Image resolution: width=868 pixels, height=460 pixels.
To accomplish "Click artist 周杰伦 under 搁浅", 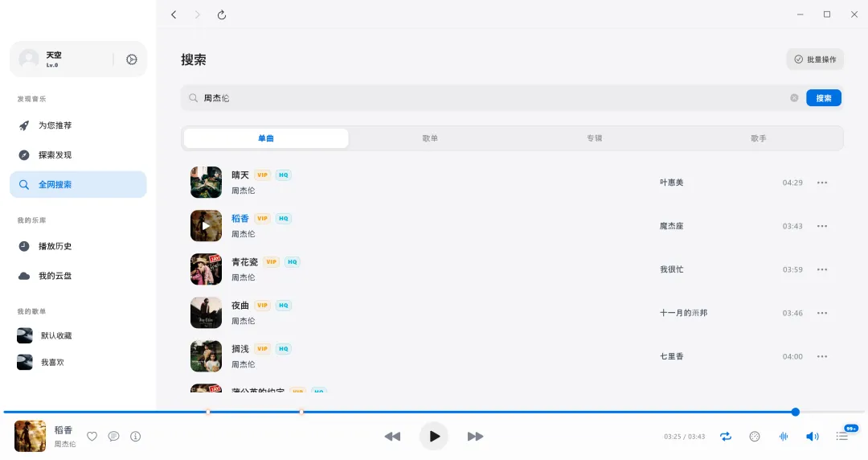I will point(243,364).
